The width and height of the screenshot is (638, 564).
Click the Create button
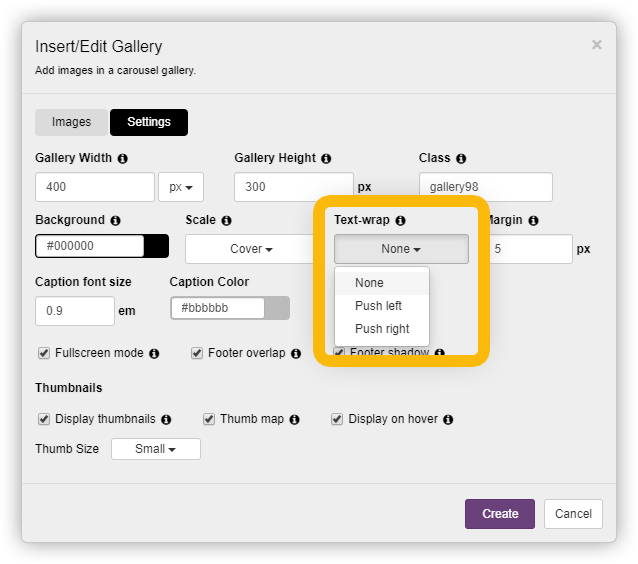500,514
